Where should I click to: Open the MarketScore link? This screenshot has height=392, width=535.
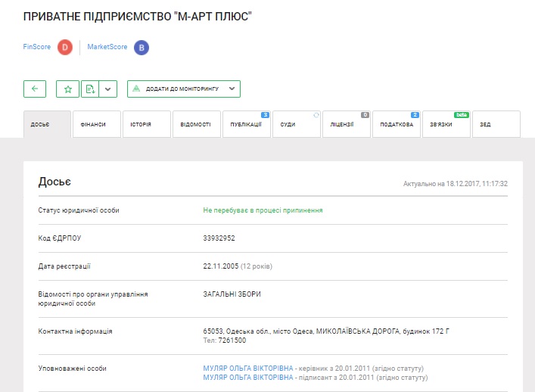108,47
